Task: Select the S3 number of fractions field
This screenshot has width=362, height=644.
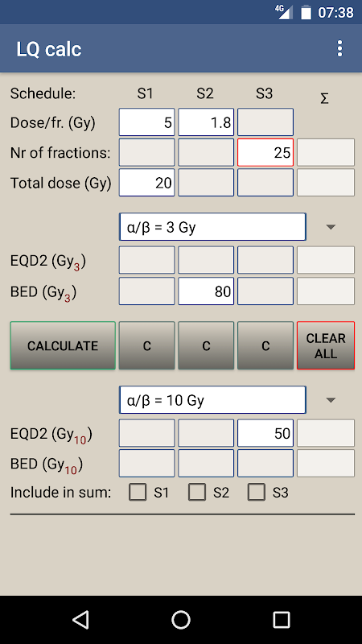Action: point(265,152)
